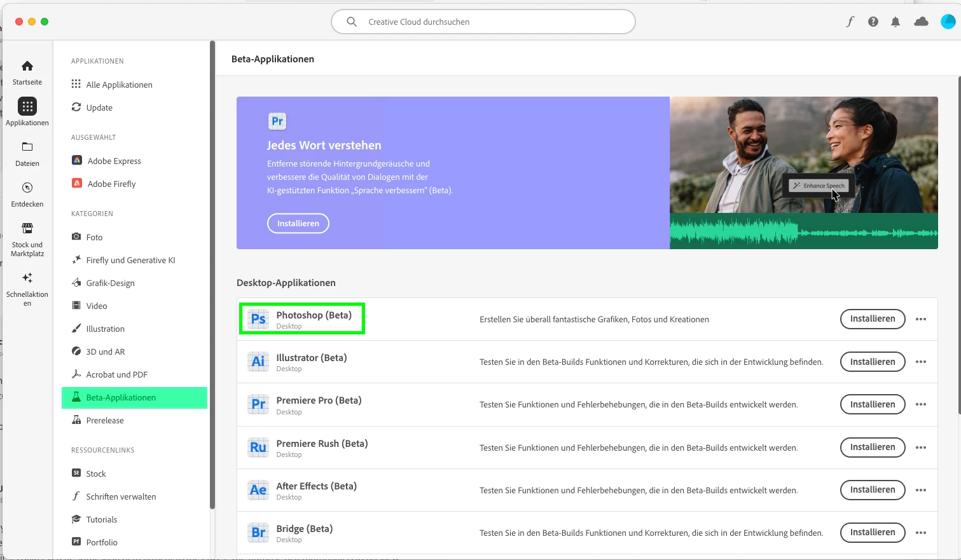This screenshot has width=961, height=560.
Task: Click the Bridge (Beta) Br icon
Action: coord(258,533)
